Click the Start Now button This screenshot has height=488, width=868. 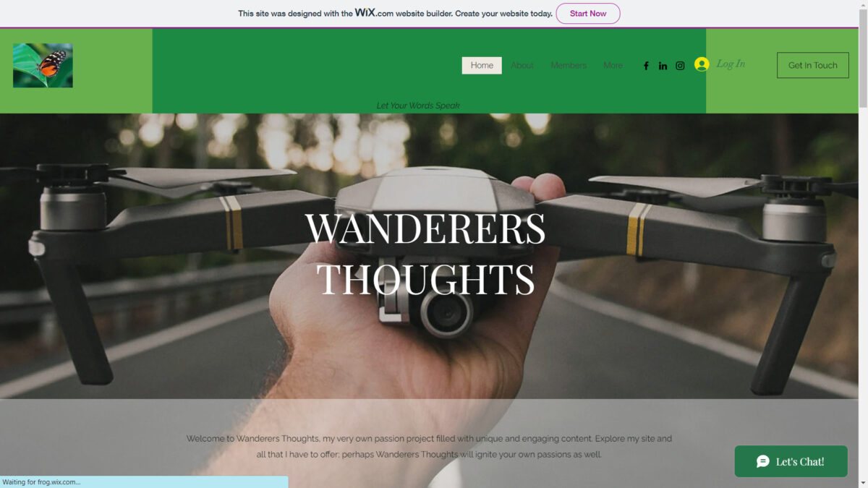click(588, 14)
